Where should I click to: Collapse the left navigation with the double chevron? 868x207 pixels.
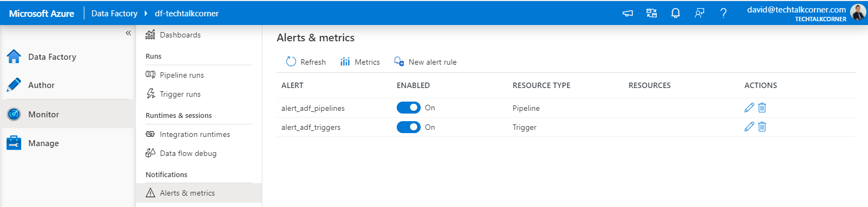tap(128, 33)
